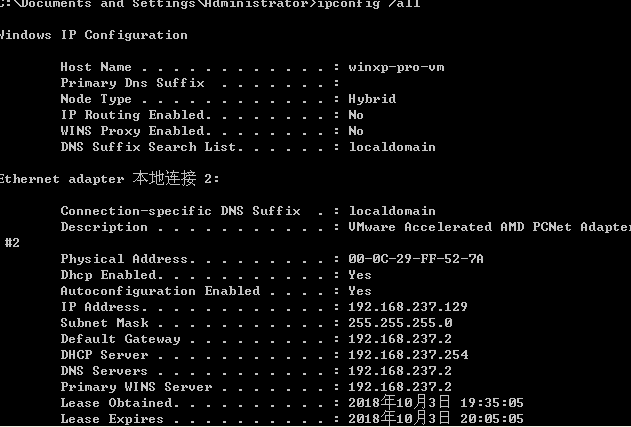
Task: Click the DNS Suffix Search List value
Action: point(392,147)
